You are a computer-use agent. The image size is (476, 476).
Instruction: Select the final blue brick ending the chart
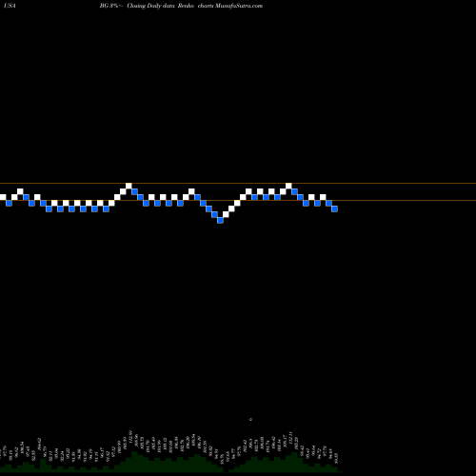point(334,208)
